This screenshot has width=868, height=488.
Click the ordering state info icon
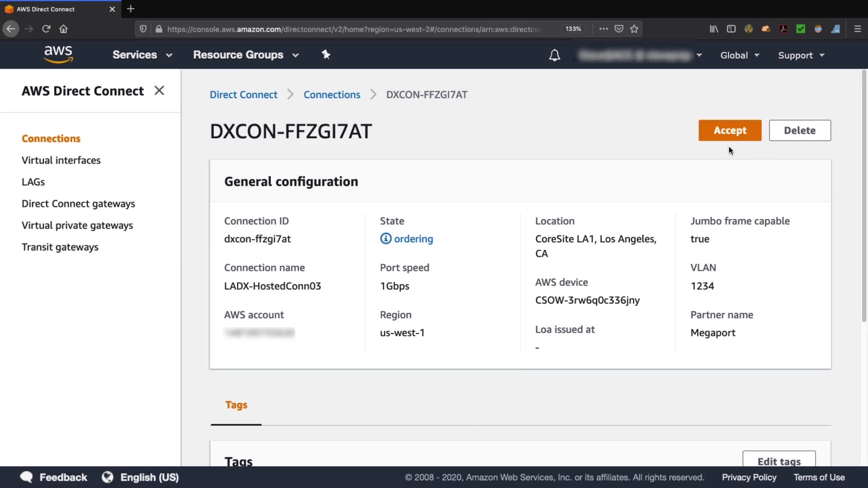coord(385,239)
